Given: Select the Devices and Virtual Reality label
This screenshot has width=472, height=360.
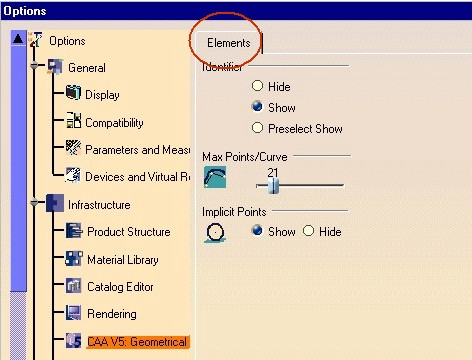Looking at the screenshot, I should click(137, 177).
